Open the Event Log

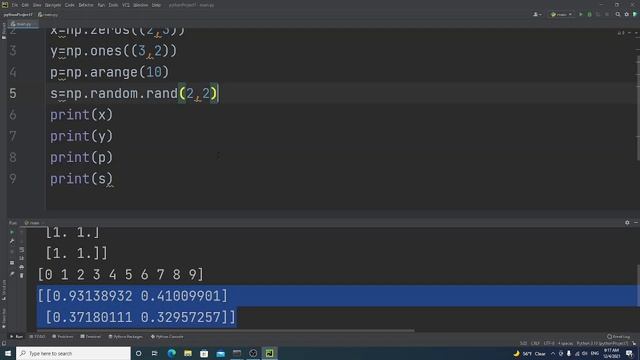(x=618, y=337)
